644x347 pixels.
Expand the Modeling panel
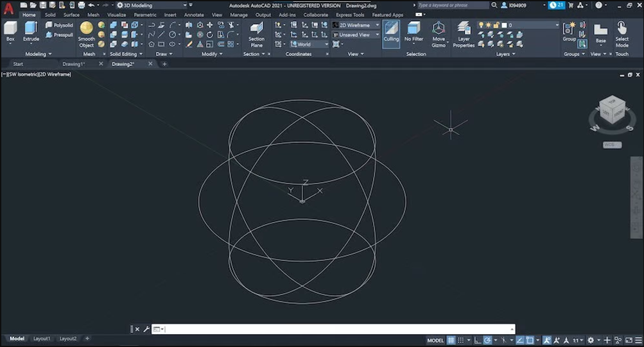coord(38,54)
